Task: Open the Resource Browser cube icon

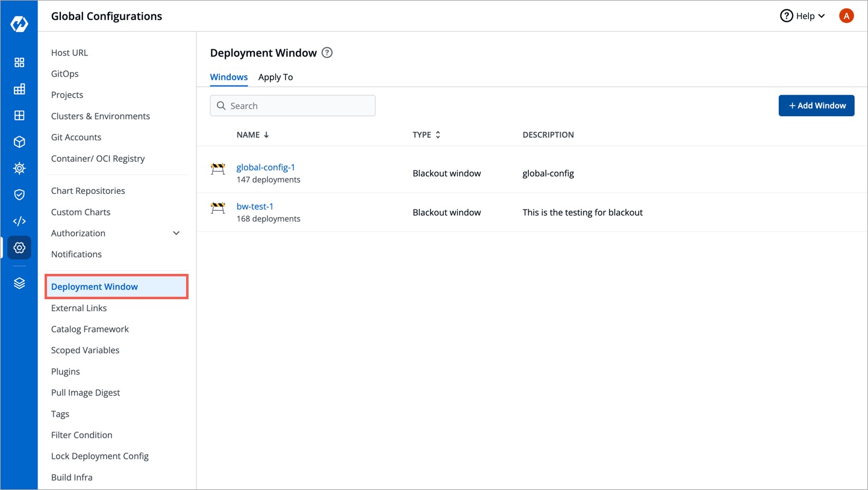Action: (19, 141)
